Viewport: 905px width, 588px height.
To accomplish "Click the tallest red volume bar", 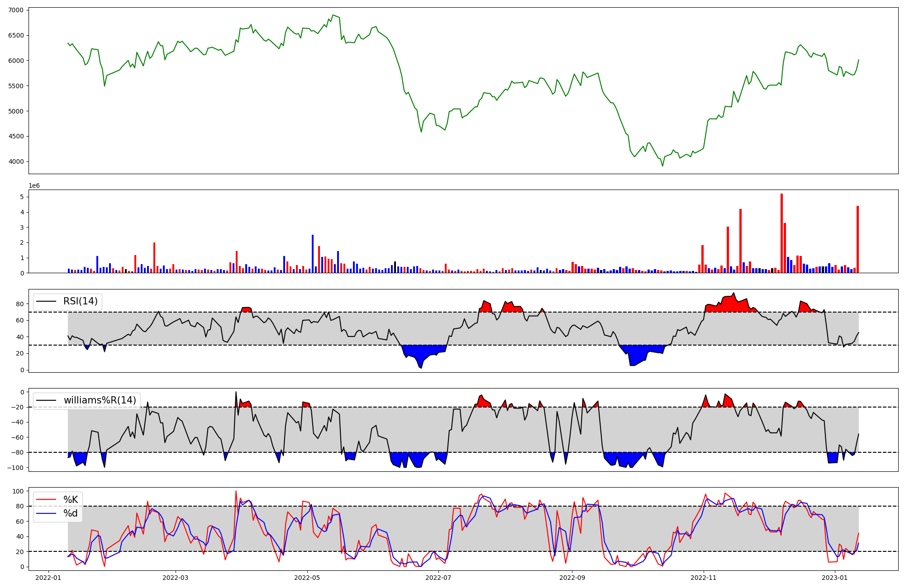I will 781,233.
